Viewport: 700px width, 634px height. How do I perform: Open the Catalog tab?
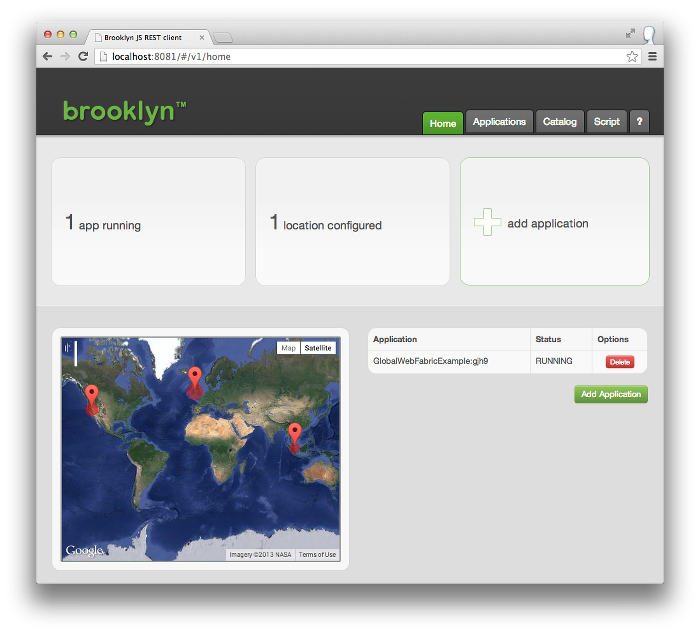click(560, 122)
